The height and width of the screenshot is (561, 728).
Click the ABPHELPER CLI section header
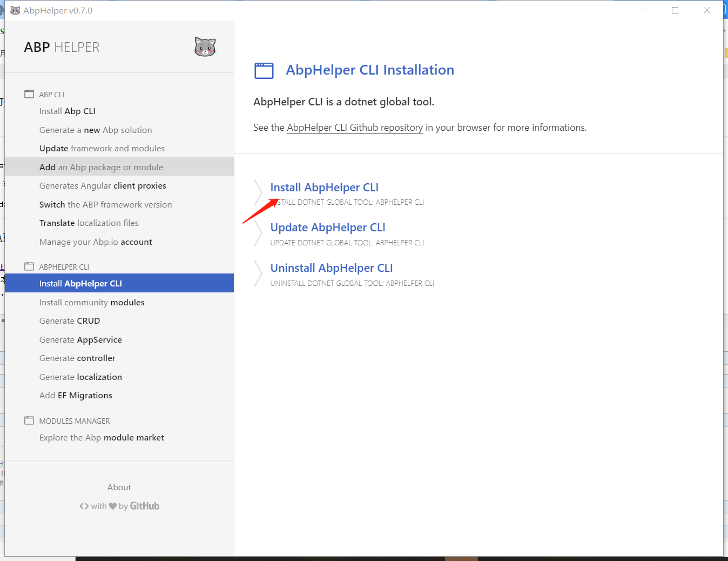coord(64,267)
